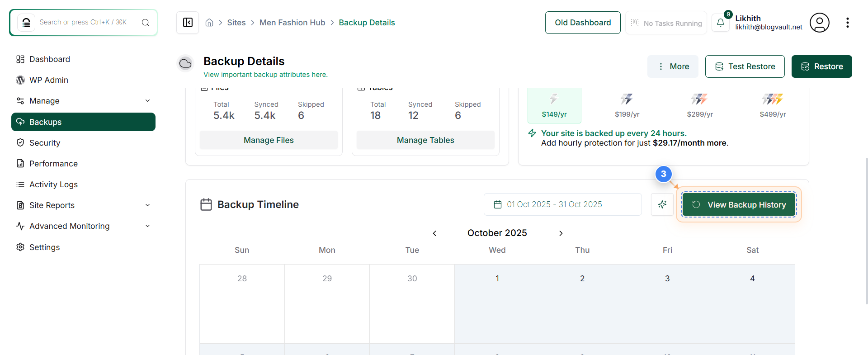Select the $199/yr plan tile
The height and width of the screenshot is (355, 868).
(x=627, y=106)
